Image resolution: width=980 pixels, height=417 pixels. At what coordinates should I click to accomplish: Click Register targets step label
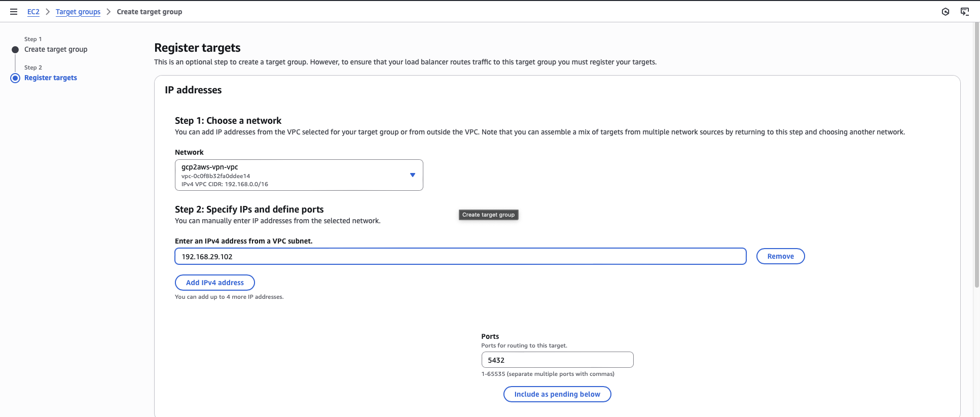coord(51,78)
